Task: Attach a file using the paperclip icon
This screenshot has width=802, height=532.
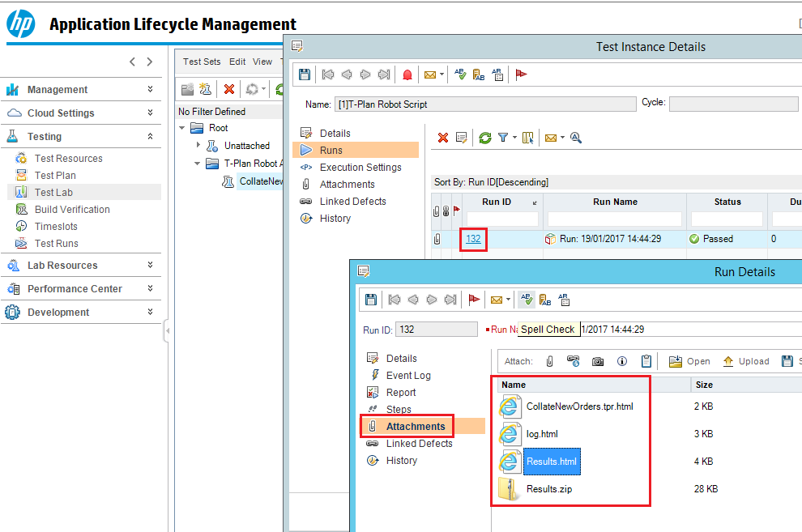Action: pos(549,361)
